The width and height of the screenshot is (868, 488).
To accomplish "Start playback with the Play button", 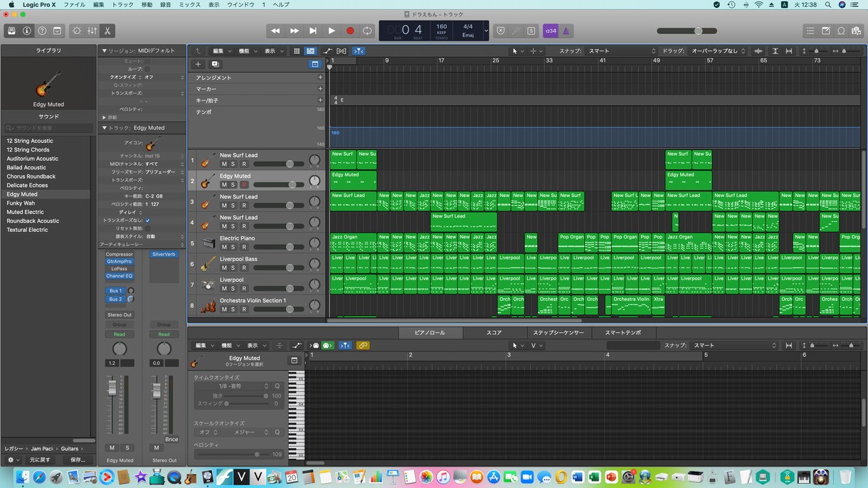I will [331, 31].
